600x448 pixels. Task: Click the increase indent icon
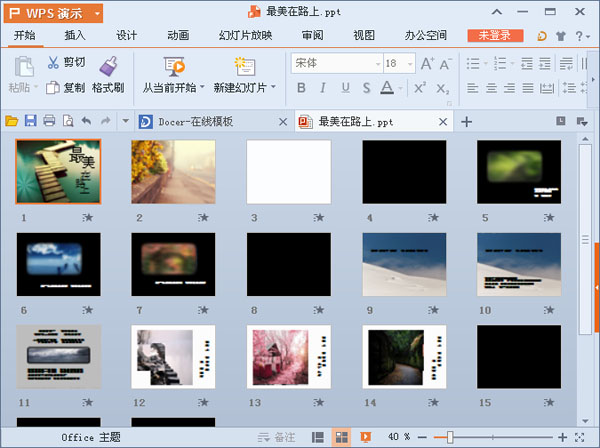[545, 64]
